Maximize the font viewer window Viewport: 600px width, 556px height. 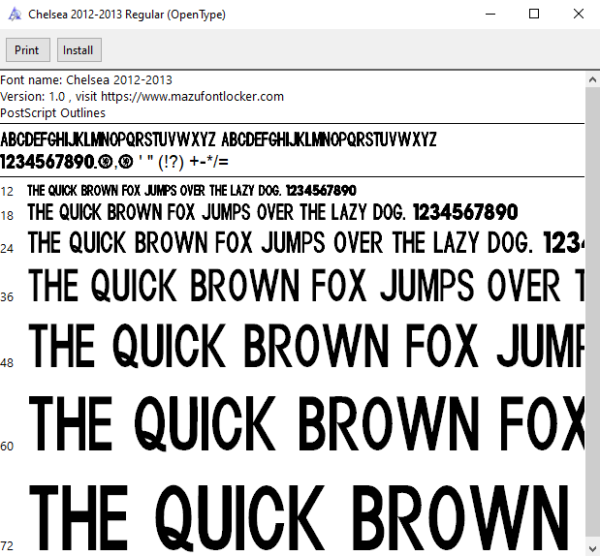point(534,14)
